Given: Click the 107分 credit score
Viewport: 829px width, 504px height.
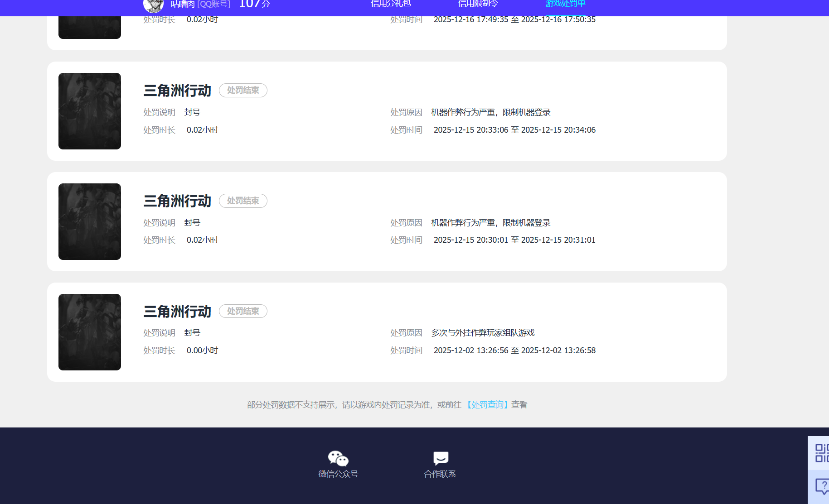Looking at the screenshot, I should [x=254, y=4].
